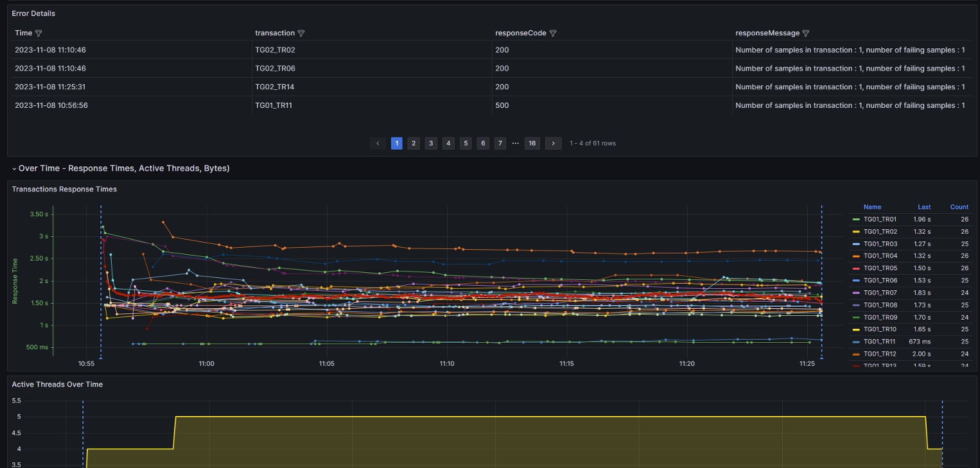The image size is (980, 468).
Task: Collapse the Over Time row section
Action: click(14, 169)
